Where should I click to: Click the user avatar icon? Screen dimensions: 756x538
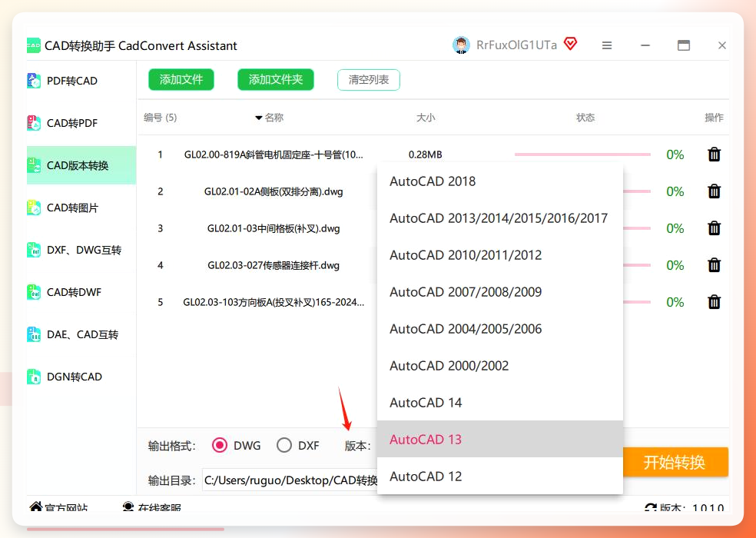(462, 45)
